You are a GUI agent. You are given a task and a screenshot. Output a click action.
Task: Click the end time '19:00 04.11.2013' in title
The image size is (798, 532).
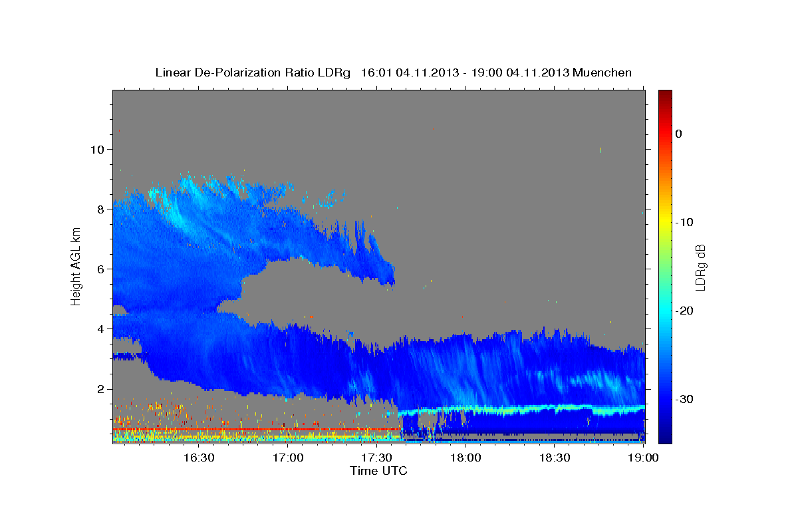(520, 72)
